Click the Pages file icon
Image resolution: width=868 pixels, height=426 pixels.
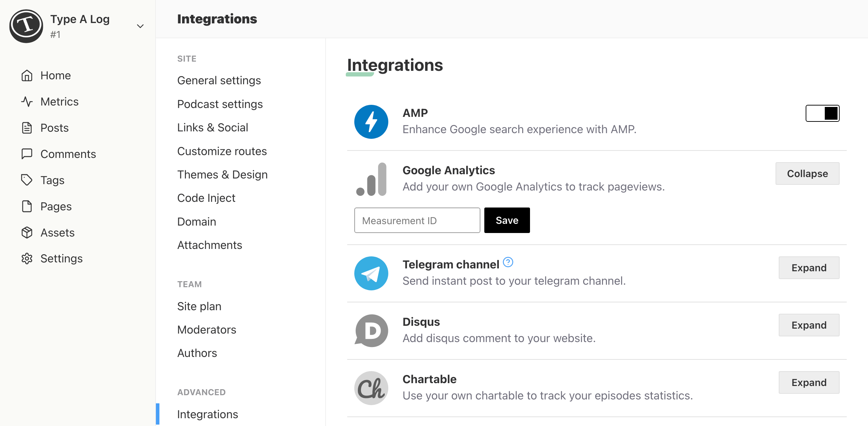(x=27, y=206)
